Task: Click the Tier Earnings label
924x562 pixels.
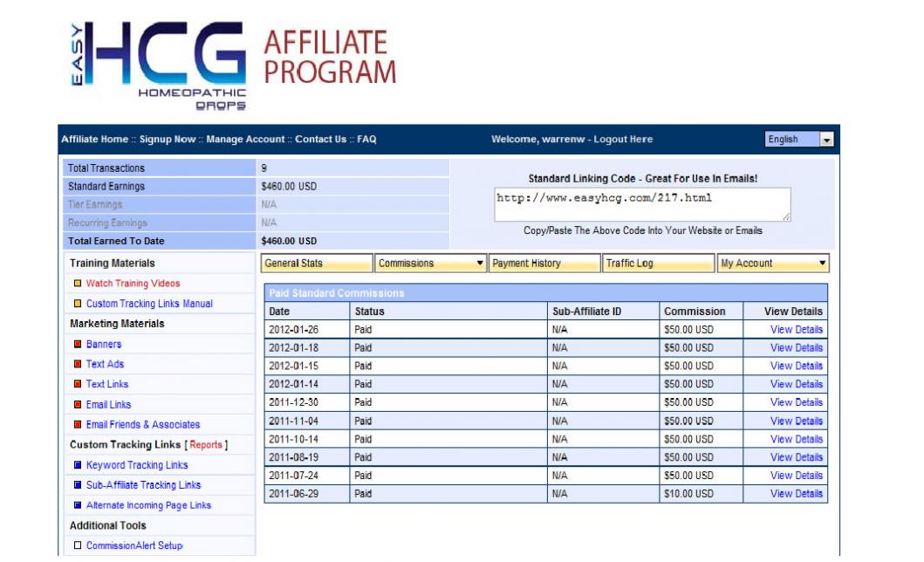Action: [95, 205]
